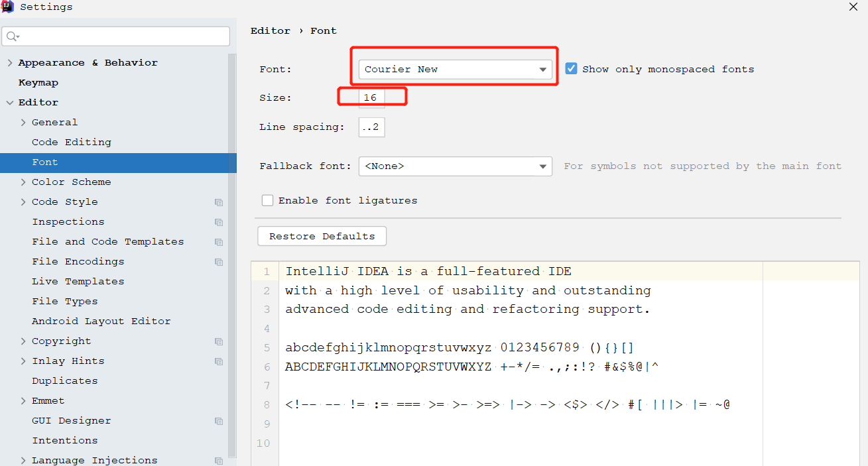Expand the Emmet node

(x=23, y=401)
